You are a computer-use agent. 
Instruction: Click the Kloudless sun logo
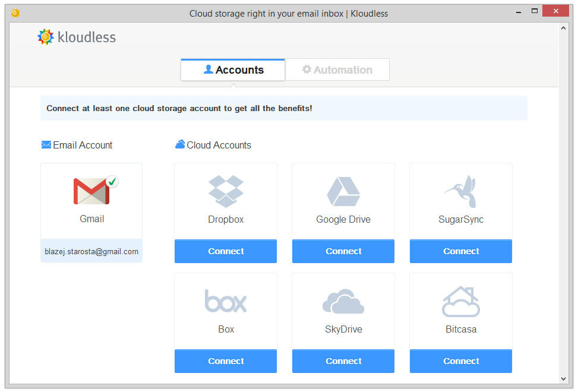tap(46, 37)
